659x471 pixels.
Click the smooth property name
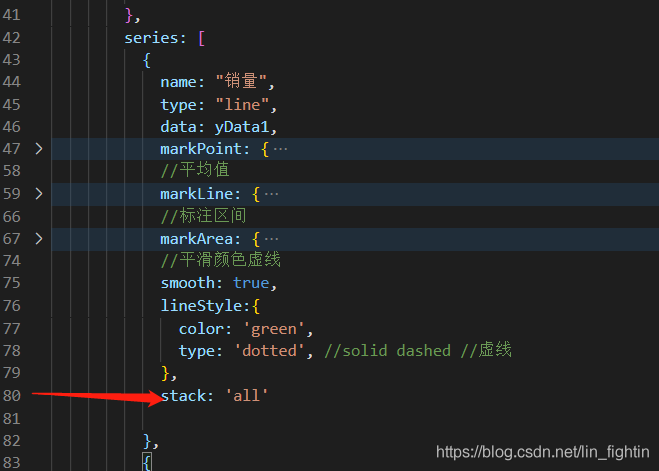187,283
